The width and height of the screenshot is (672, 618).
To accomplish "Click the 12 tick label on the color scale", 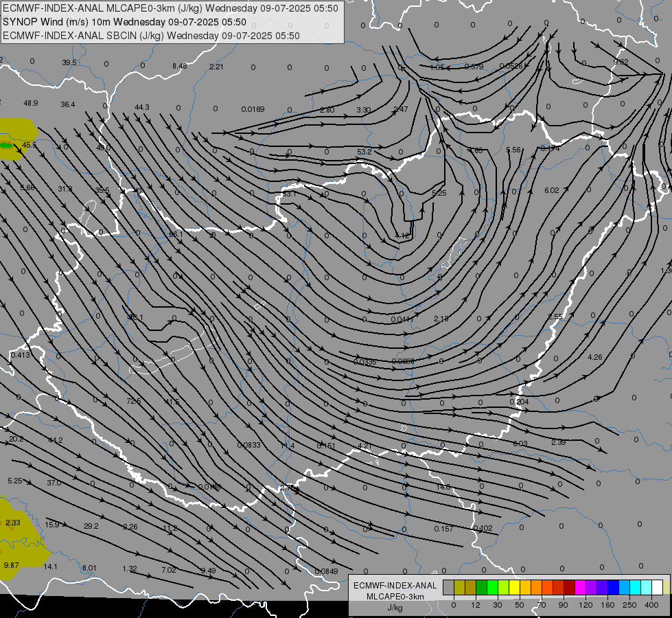I will (x=475, y=605).
